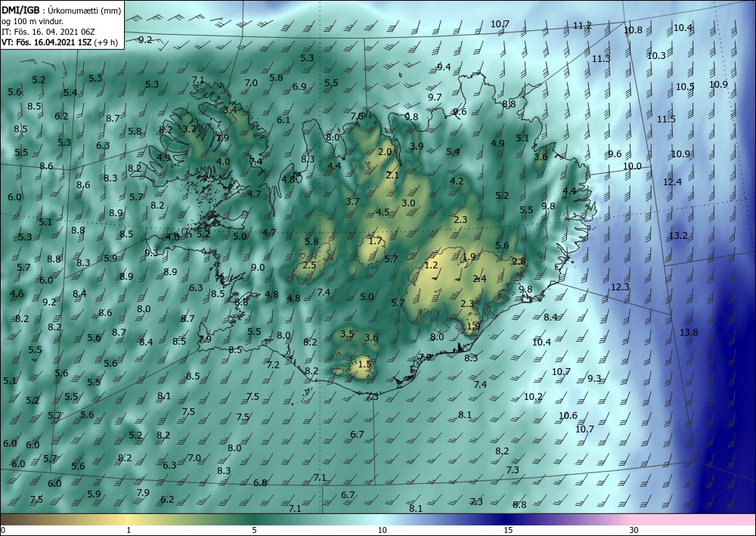
Task: Click the map value "10.6"
Action: (568, 416)
